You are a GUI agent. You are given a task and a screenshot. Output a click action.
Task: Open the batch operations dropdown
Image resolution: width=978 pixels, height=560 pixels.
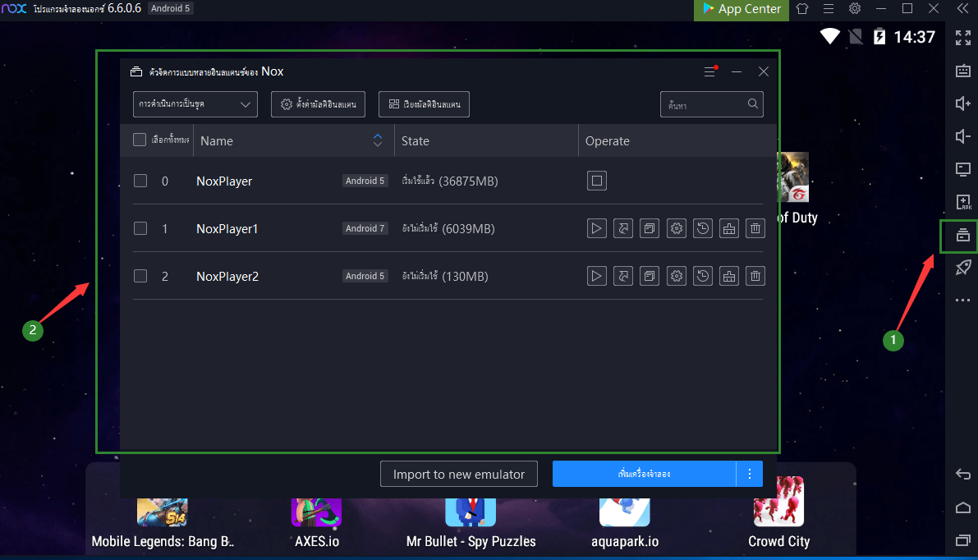coord(195,104)
